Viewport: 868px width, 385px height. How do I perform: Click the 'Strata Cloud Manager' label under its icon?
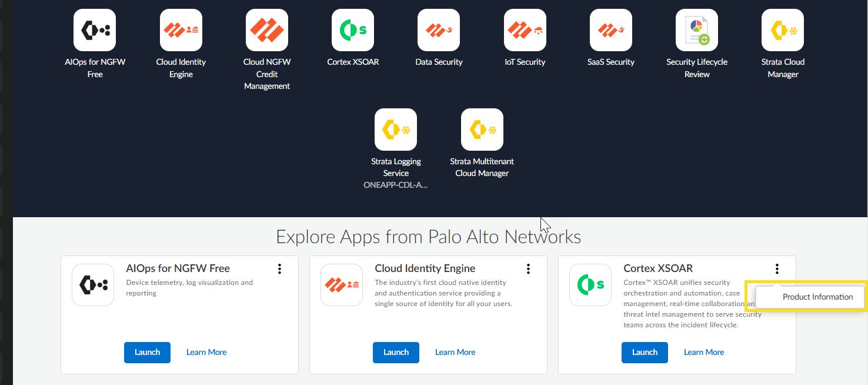(783, 68)
